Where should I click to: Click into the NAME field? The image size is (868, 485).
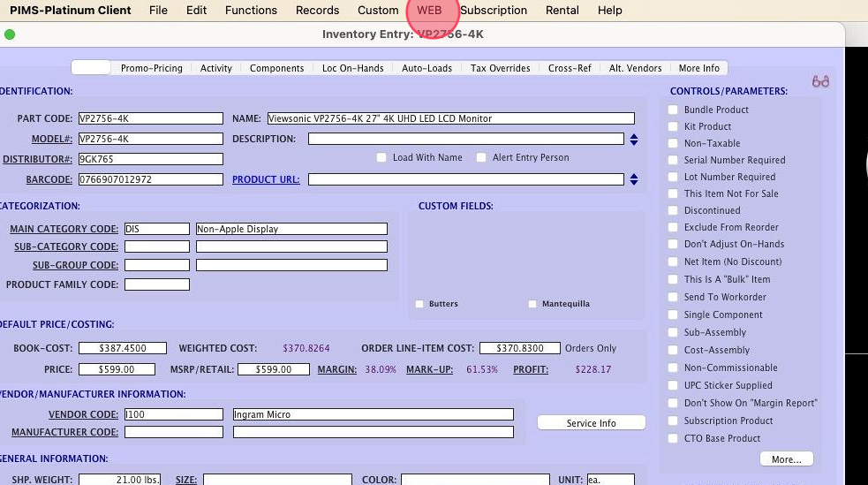451,118
